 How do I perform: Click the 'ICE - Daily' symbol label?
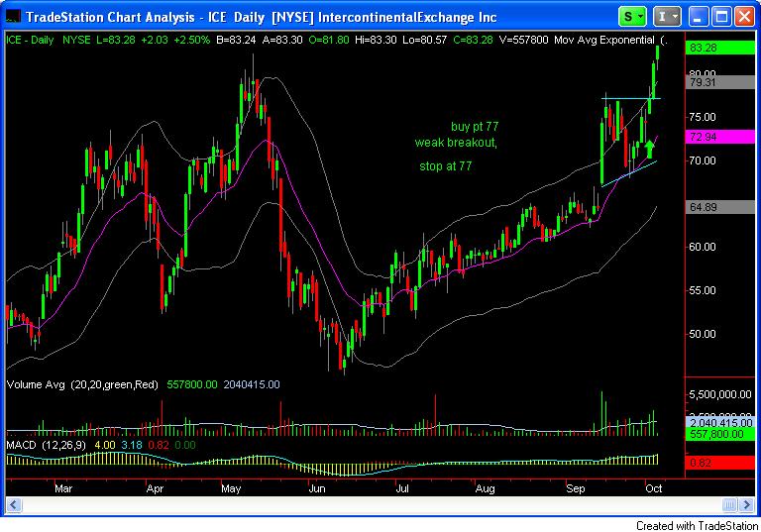pos(30,41)
